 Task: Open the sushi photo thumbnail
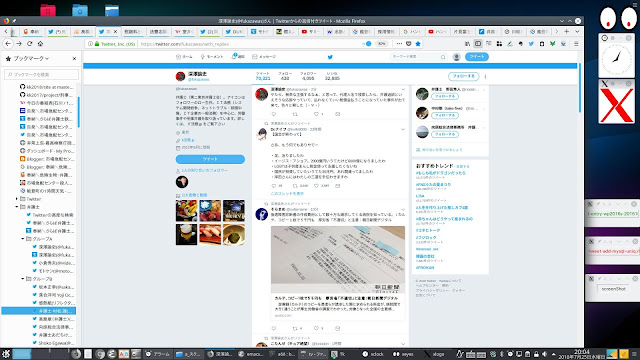coord(210,234)
